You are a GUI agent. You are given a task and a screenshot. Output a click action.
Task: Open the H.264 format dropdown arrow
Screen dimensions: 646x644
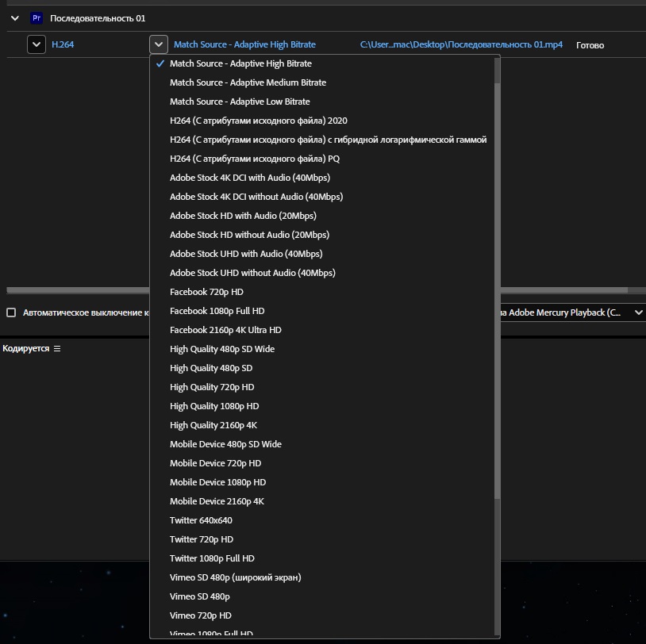click(x=37, y=44)
